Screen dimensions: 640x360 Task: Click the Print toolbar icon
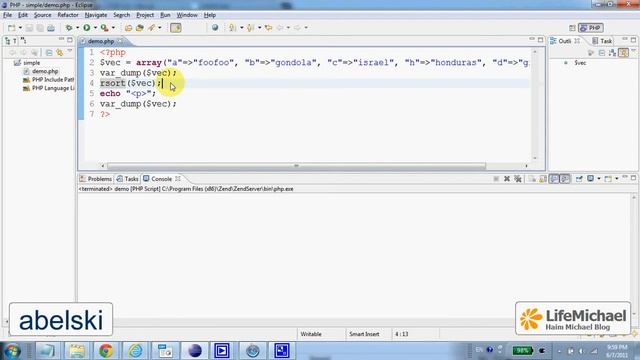coord(51,28)
